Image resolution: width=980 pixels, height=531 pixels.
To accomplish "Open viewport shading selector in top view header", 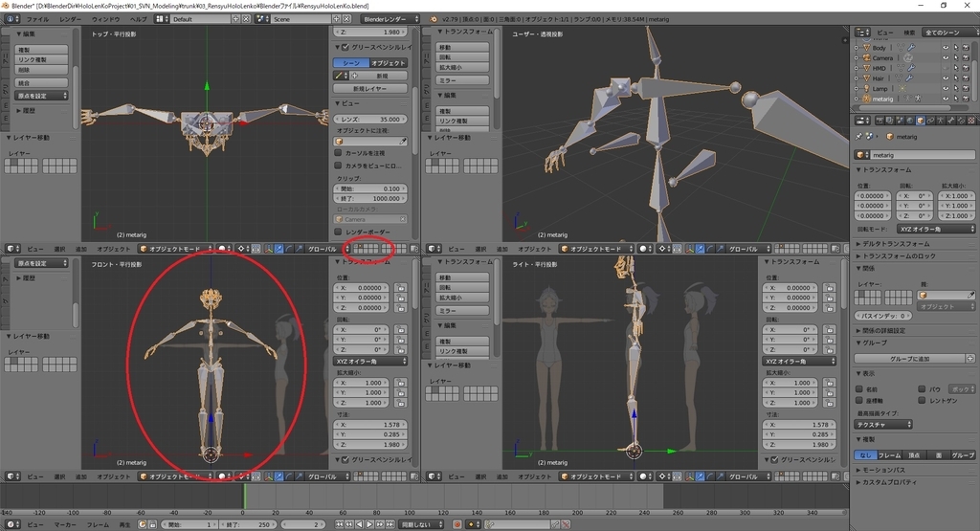I will point(223,249).
